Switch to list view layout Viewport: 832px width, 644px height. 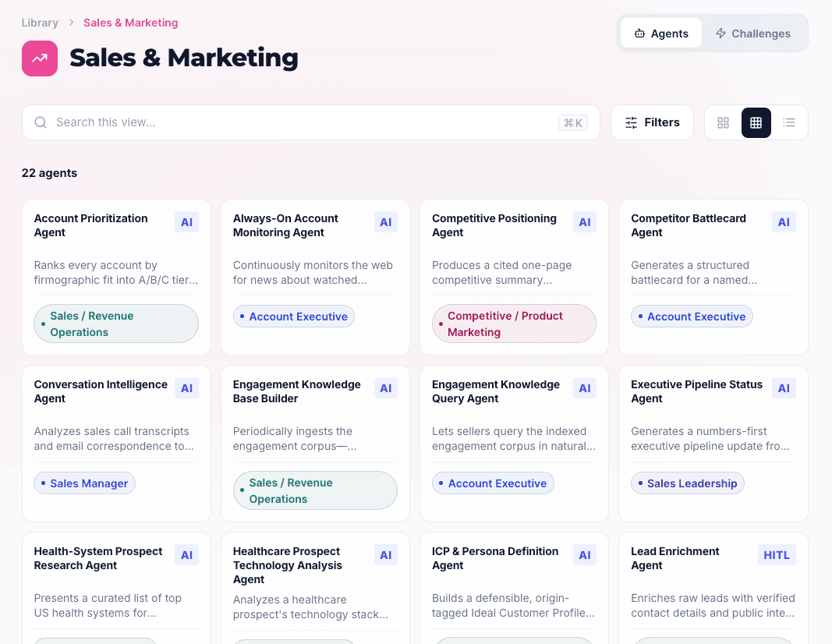click(x=789, y=122)
